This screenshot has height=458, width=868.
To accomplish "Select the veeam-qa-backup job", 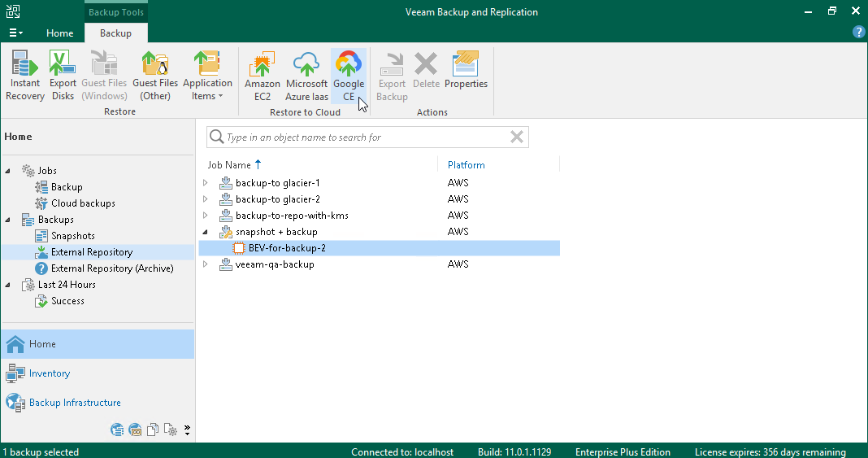I will point(275,264).
